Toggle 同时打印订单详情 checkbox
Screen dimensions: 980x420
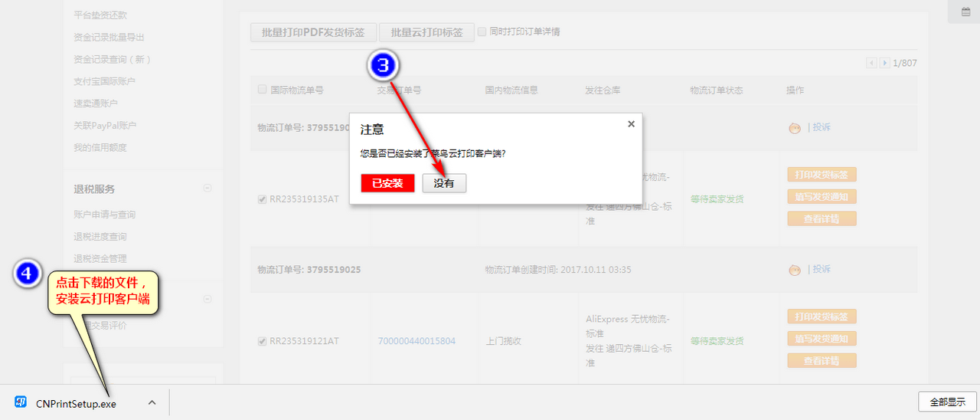(x=482, y=31)
